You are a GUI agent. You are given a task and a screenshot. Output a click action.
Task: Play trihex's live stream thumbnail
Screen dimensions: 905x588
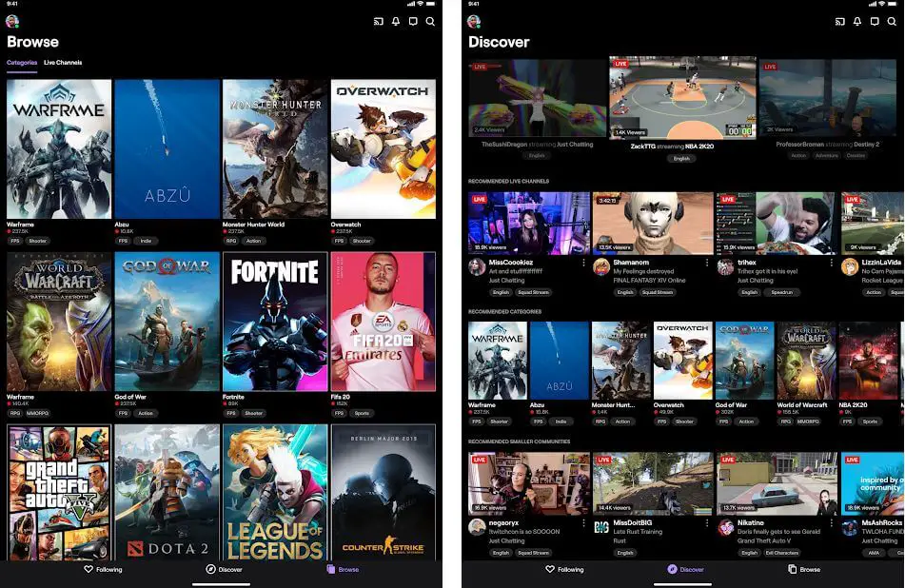777,224
